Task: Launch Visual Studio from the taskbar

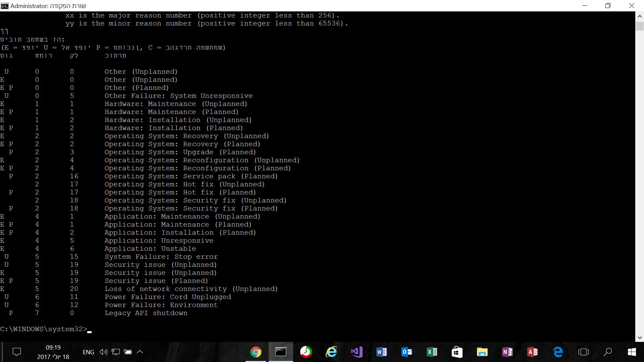Action: tap(356, 352)
